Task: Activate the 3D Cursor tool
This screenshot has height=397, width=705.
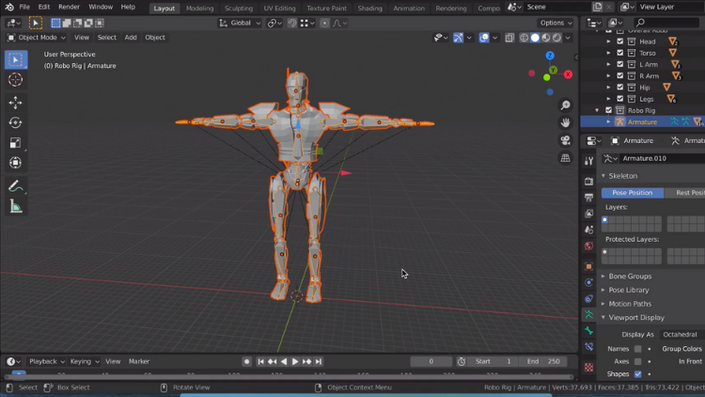Action: coord(15,80)
